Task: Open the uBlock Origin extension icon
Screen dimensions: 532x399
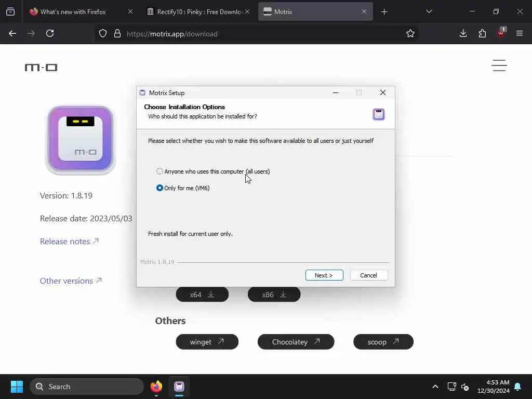Action: 501,33
